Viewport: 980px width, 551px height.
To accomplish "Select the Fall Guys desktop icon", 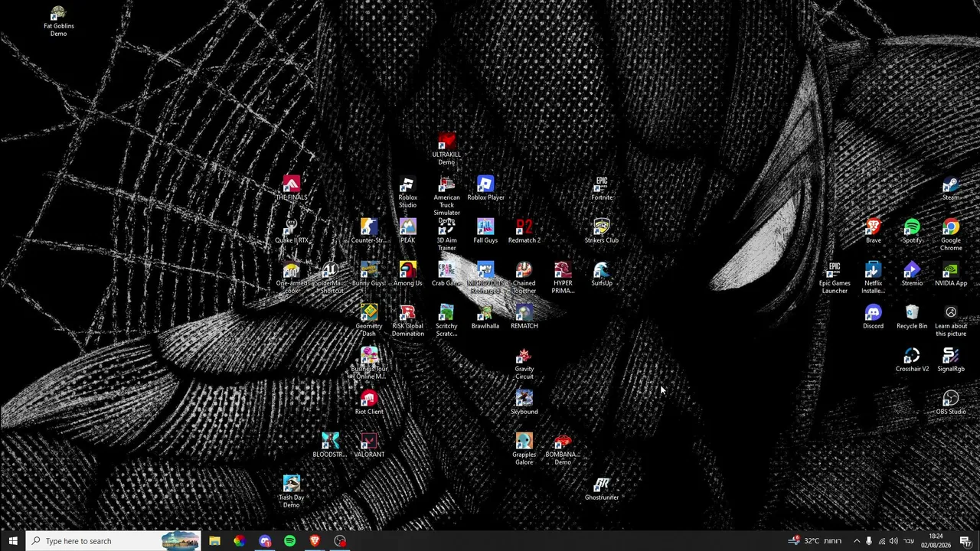I will pyautogui.click(x=485, y=231).
